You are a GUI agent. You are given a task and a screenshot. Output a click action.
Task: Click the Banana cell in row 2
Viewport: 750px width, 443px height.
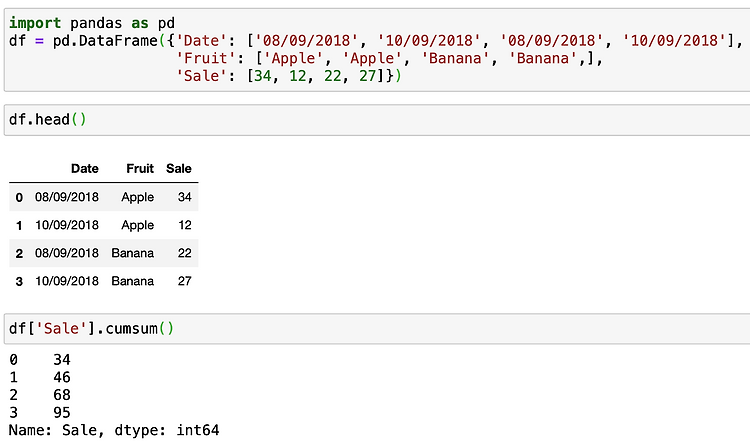(132, 253)
